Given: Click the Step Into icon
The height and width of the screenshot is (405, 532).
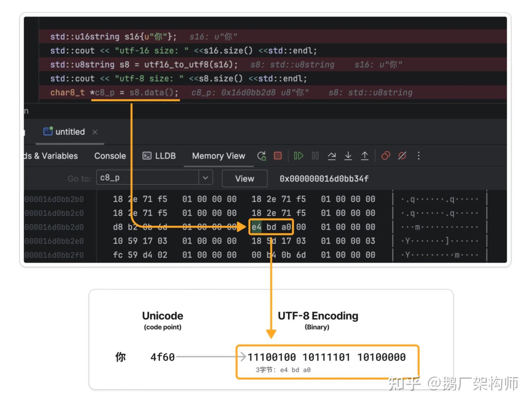Looking at the screenshot, I should [x=348, y=155].
